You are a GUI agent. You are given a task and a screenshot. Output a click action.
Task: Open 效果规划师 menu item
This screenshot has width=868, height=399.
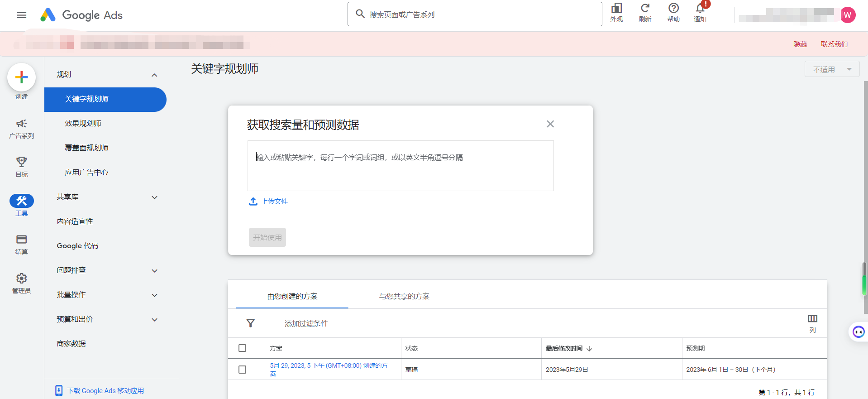coord(83,124)
